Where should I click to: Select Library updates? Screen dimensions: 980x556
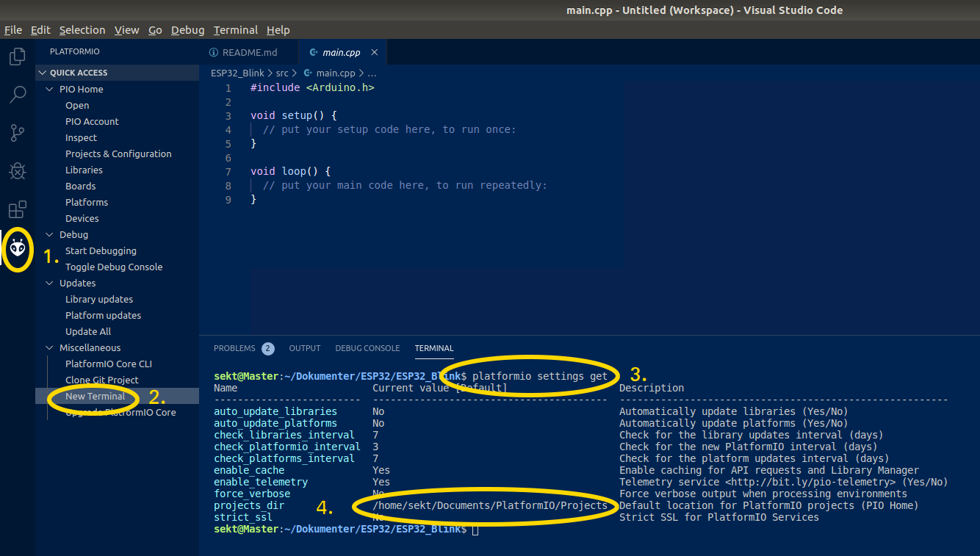[x=99, y=299]
